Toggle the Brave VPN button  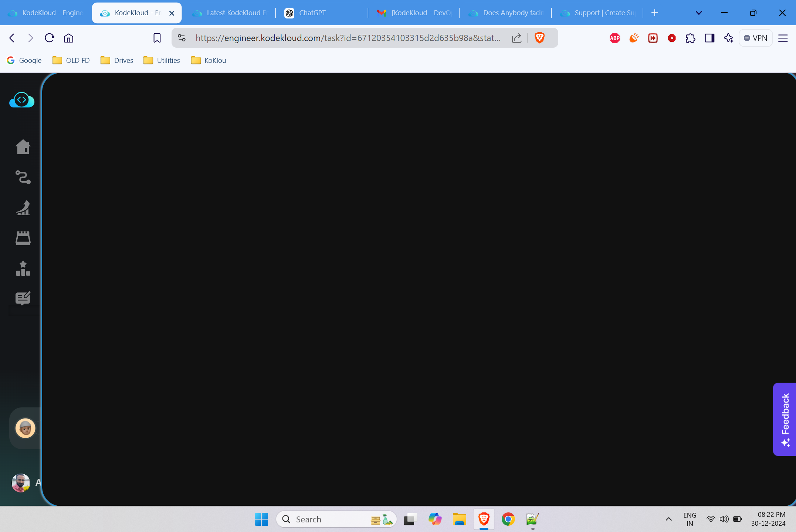tap(755, 38)
